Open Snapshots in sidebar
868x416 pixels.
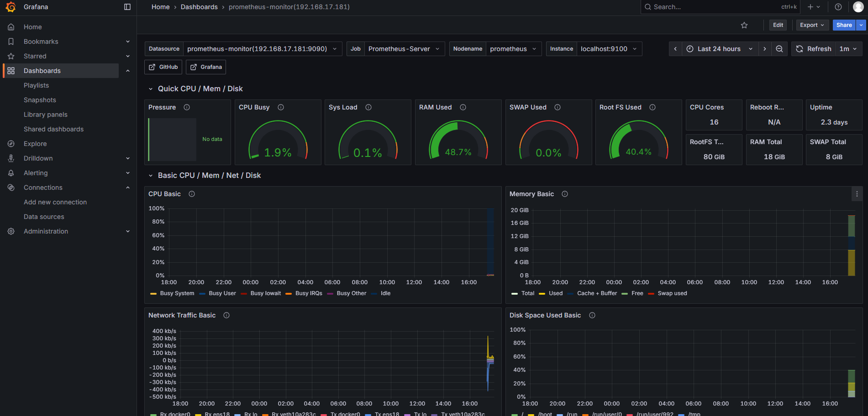40,100
